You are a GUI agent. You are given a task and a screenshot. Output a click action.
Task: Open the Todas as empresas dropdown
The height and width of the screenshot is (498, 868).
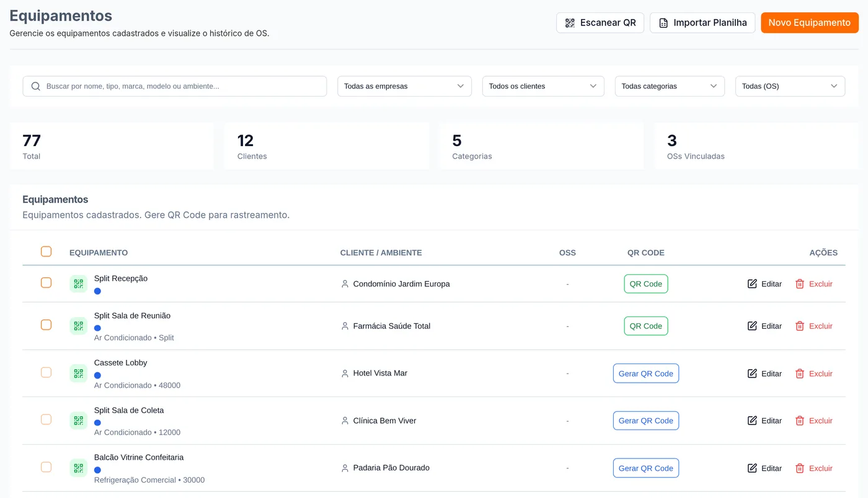click(x=404, y=86)
